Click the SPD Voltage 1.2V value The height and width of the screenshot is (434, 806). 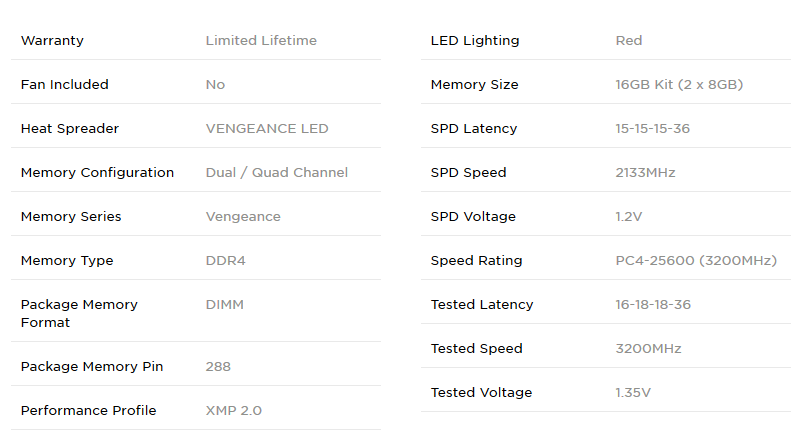[x=629, y=217]
